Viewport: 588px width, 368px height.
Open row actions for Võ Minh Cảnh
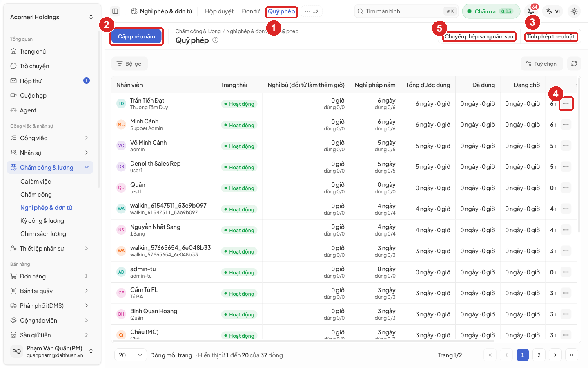coord(566,146)
